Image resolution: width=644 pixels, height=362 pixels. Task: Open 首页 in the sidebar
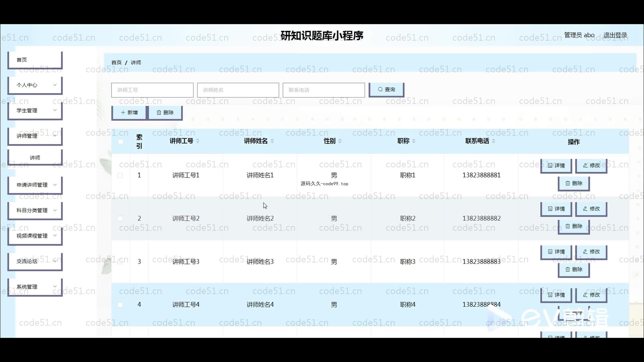(35, 60)
